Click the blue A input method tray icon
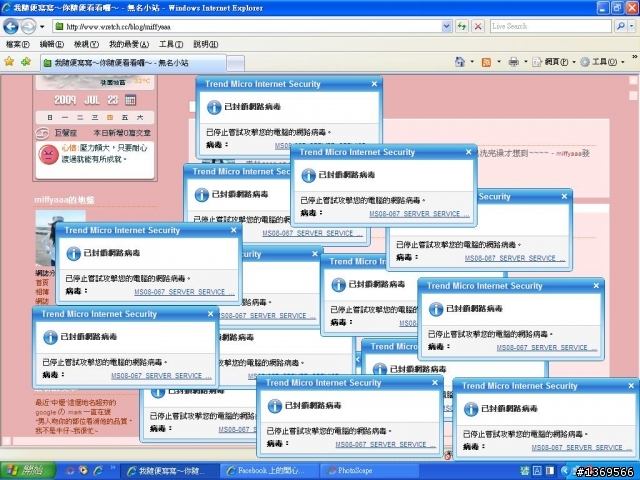Image resolution: width=640 pixels, height=480 pixels. [538, 471]
